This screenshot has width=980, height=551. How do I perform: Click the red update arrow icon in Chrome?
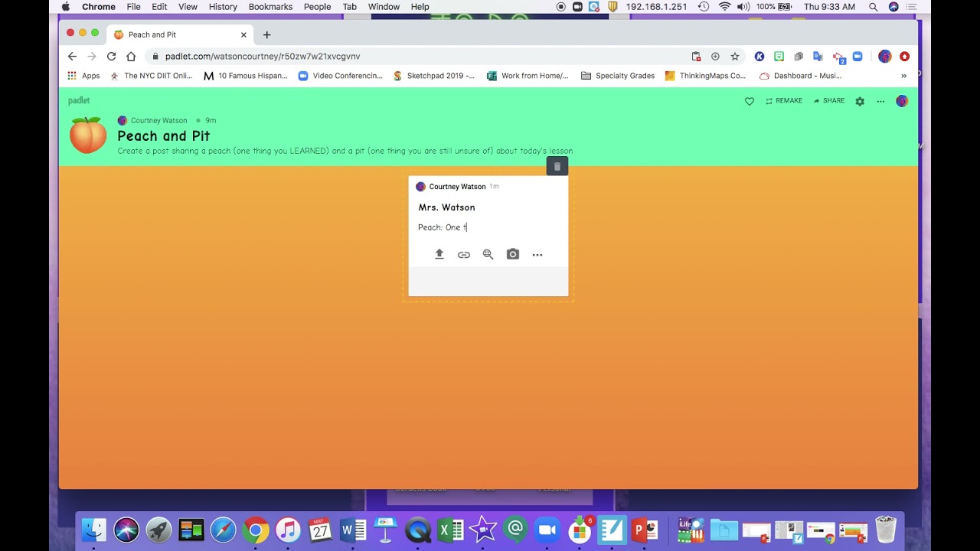[x=904, y=56]
